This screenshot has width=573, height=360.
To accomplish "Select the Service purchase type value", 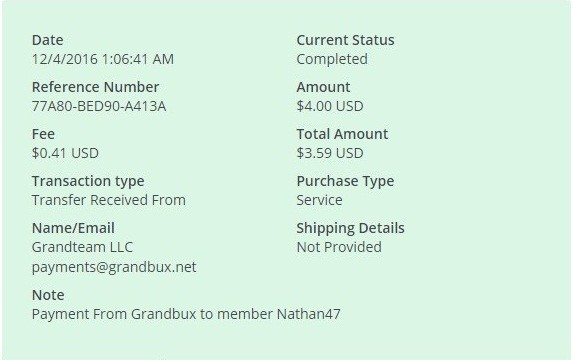I will [319, 200].
